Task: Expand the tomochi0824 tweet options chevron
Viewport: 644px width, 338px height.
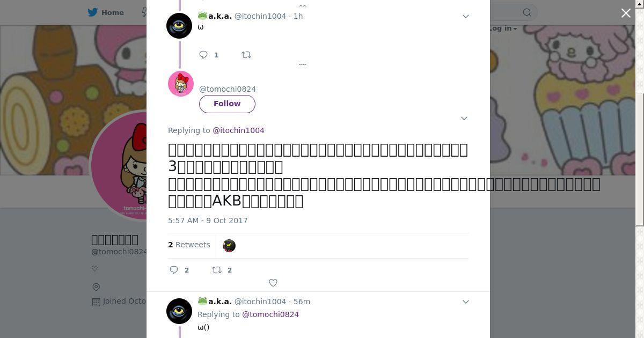Action: click(x=464, y=118)
